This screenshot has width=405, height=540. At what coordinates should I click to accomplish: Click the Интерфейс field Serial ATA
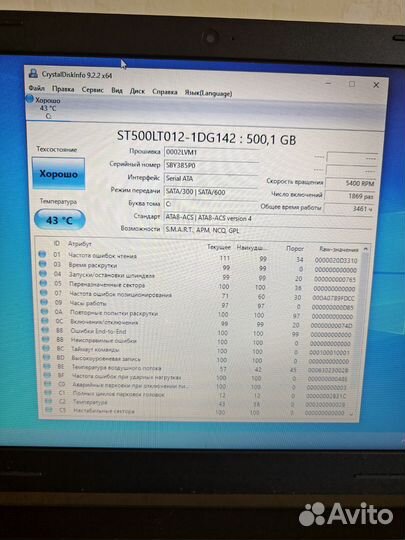pos(211,179)
